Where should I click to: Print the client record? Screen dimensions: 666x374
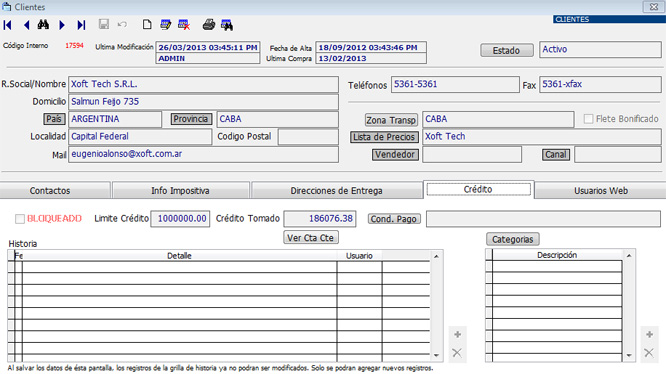click(x=209, y=25)
